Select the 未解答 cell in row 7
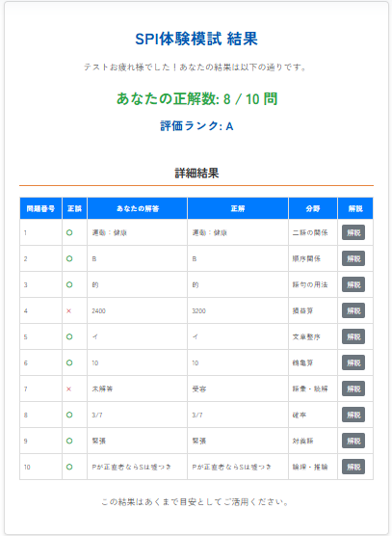Viewport: 392px width, 536px height. pyautogui.click(x=138, y=389)
